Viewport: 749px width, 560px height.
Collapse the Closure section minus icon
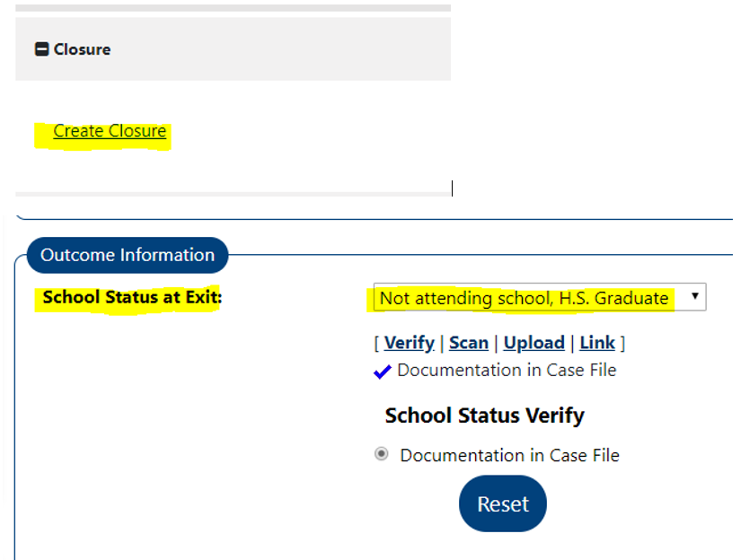pyautogui.click(x=41, y=49)
